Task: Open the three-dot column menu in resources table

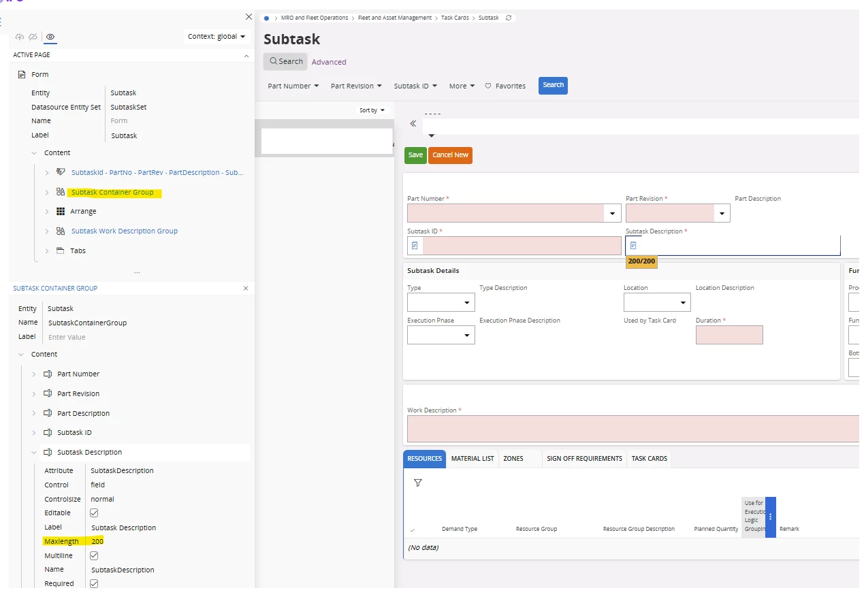Action: tap(771, 517)
